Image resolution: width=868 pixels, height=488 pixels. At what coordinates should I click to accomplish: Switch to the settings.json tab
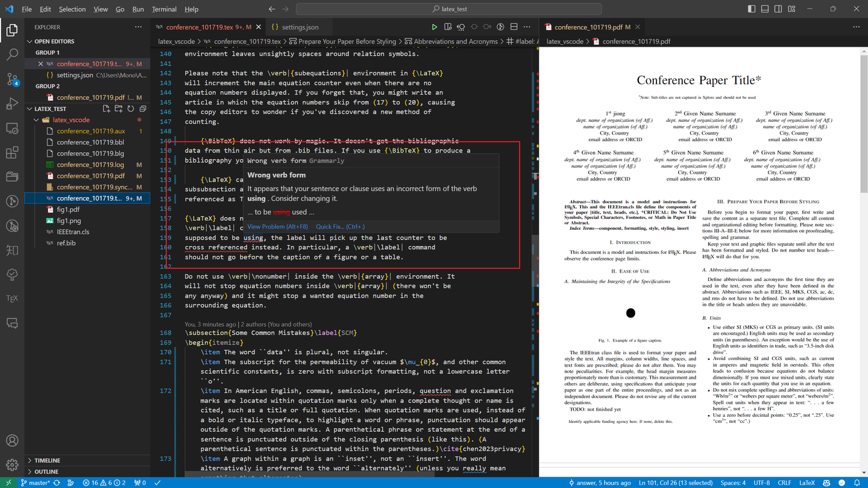click(300, 27)
